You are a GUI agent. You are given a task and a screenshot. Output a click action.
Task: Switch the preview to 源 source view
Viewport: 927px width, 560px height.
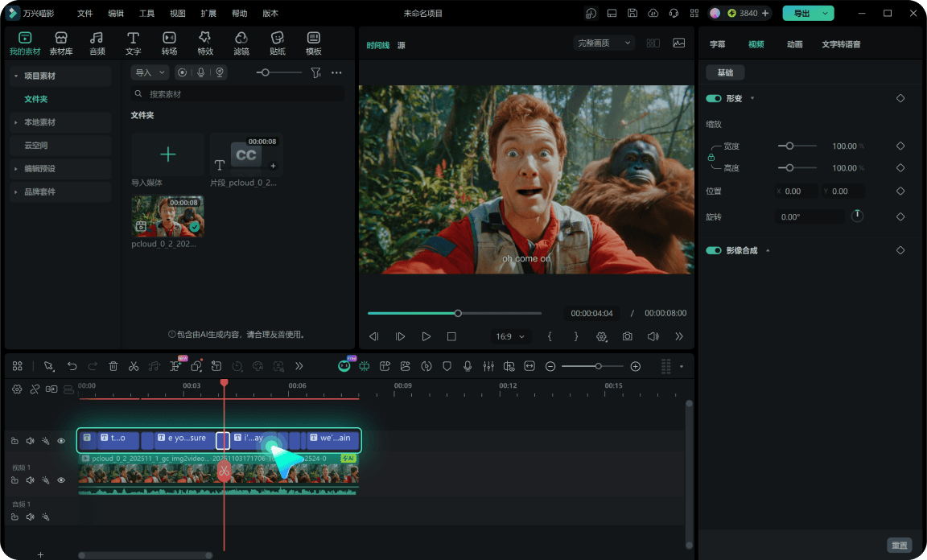tap(402, 46)
